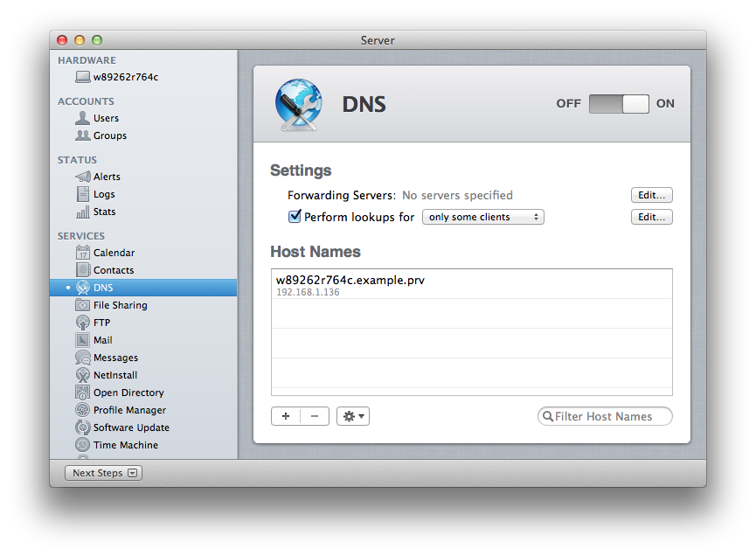Click Edit button for Forwarding Servers
This screenshot has width=756, height=556.
[x=651, y=195]
